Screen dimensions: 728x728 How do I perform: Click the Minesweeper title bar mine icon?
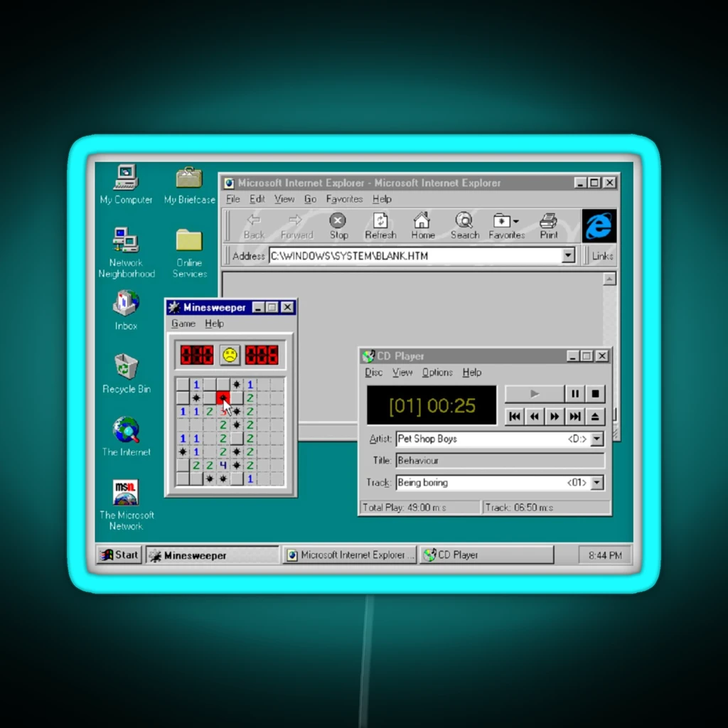[174, 307]
